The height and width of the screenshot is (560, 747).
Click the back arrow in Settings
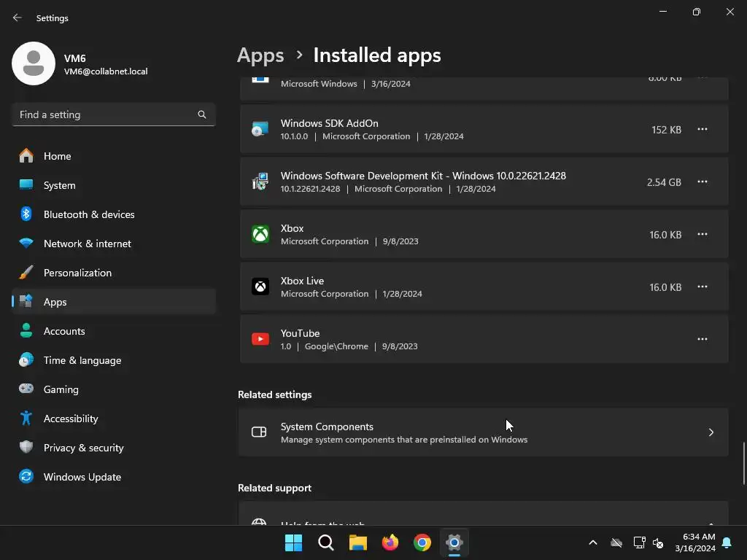pyautogui.click(x=18, y=17)
